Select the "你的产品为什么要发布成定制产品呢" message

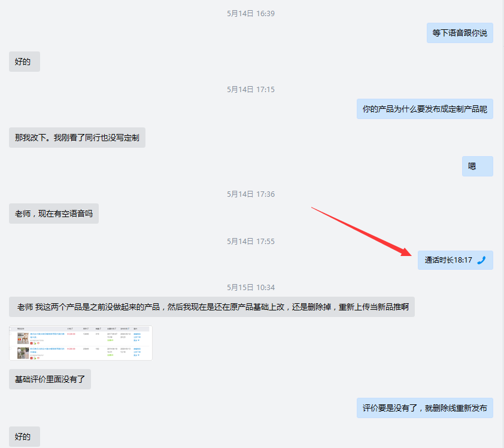pos(425,109)
